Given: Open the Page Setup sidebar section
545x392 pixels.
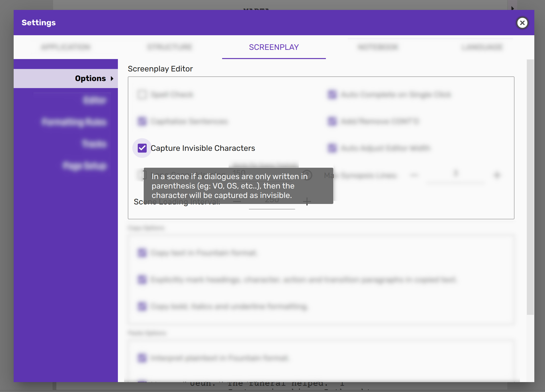Looking at the screenshot, I should pyautogui.click(x=84, y=165).
